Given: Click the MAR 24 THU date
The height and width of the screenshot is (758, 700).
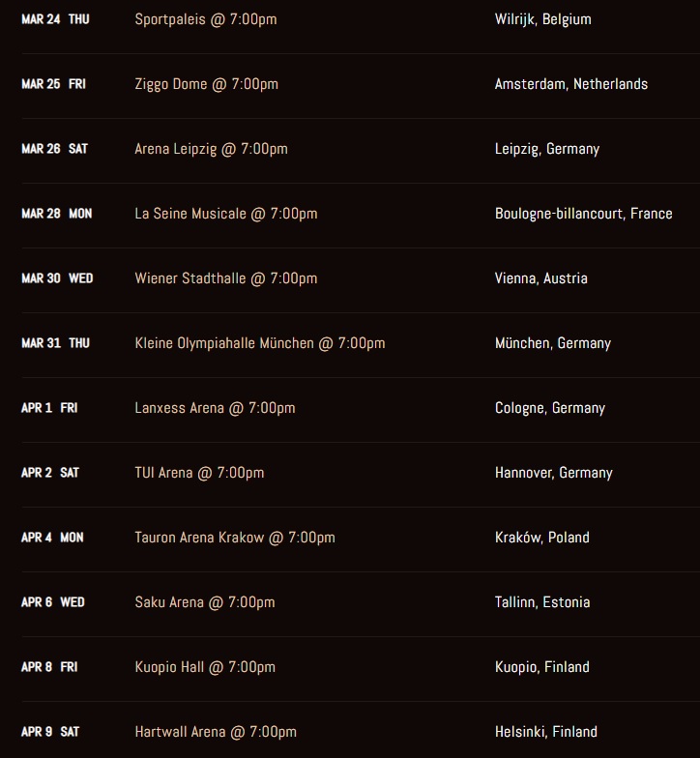Looking at the screenshot, I should pos(55,19).
